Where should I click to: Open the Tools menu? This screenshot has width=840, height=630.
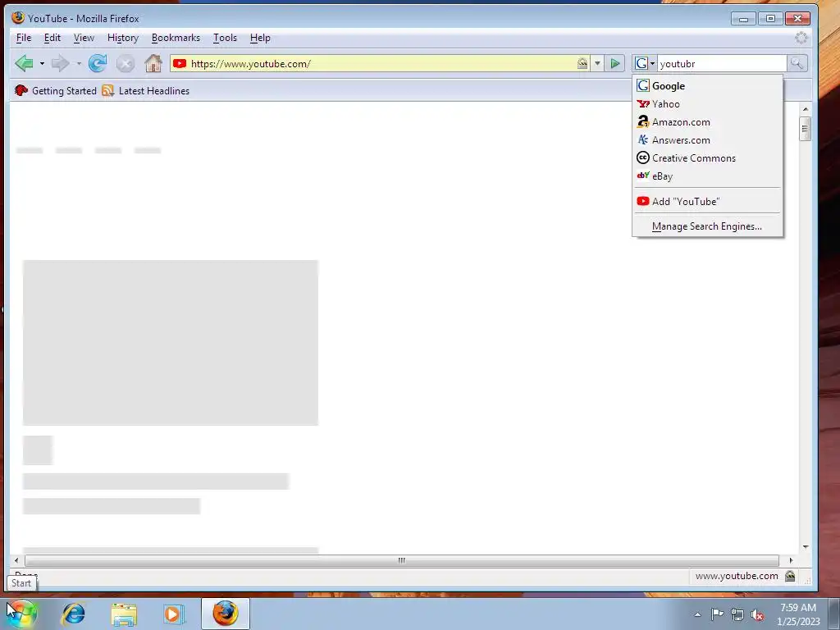(x=225, y=38)
